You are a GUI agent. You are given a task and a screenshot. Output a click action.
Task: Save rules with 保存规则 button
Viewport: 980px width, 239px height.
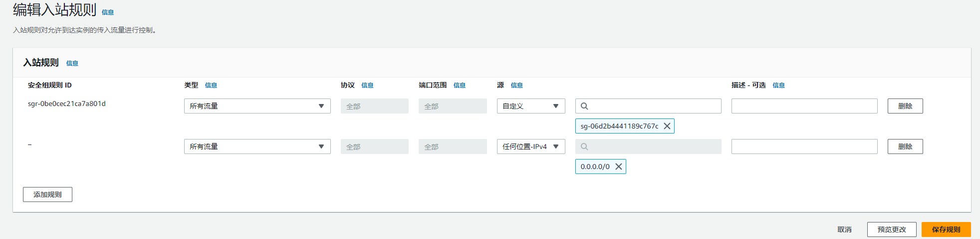(x=946, y=229)
